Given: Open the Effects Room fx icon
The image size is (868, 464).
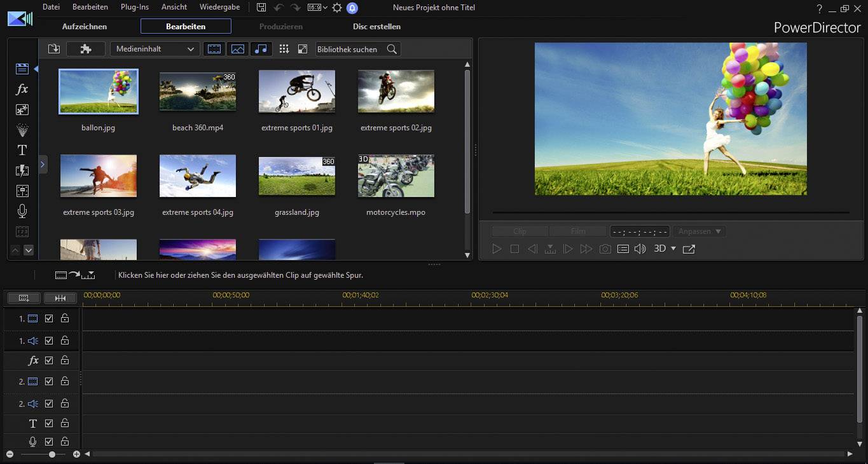Looking at the screenshot, I should pyautogui.click(x=22, y=90).
